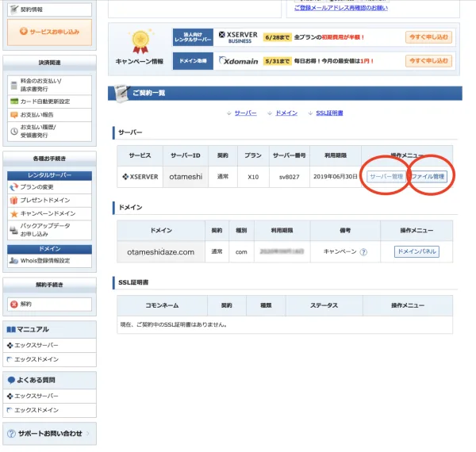Click the clock icon for お支払い履歴
The image size is (476, 452).
(14, 132)
